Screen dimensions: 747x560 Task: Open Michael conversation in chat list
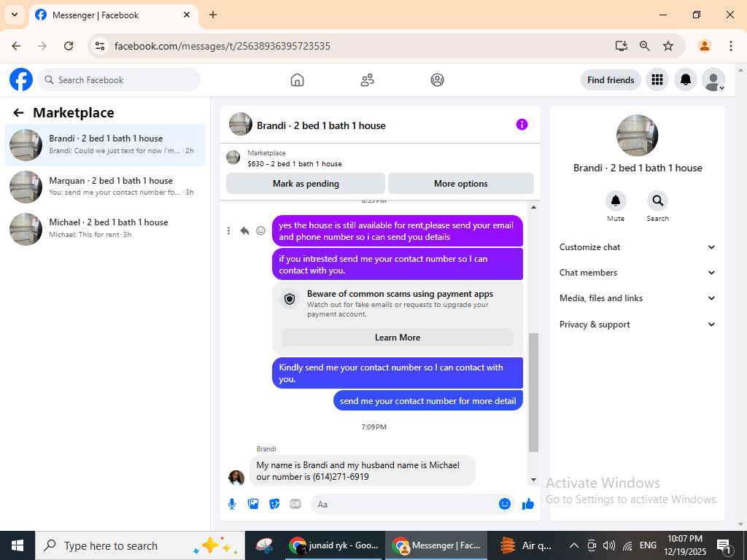pyautogui.click(x=105, y=228)
